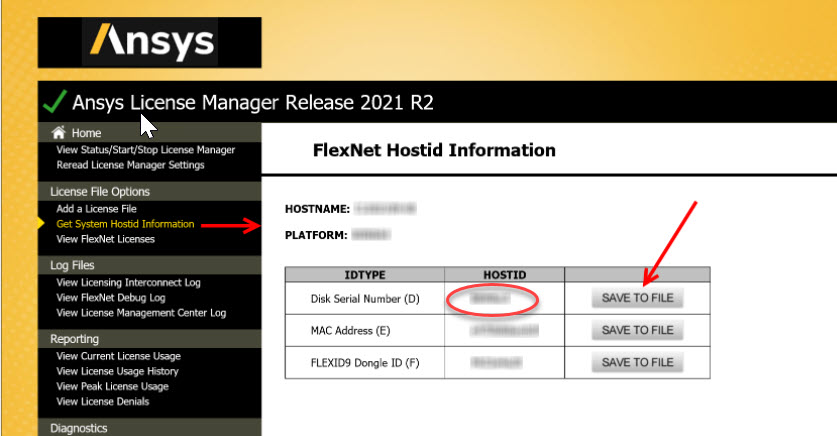Save MAC Address hostid to file
Screen dimensions: 837x436
point(638,330)
